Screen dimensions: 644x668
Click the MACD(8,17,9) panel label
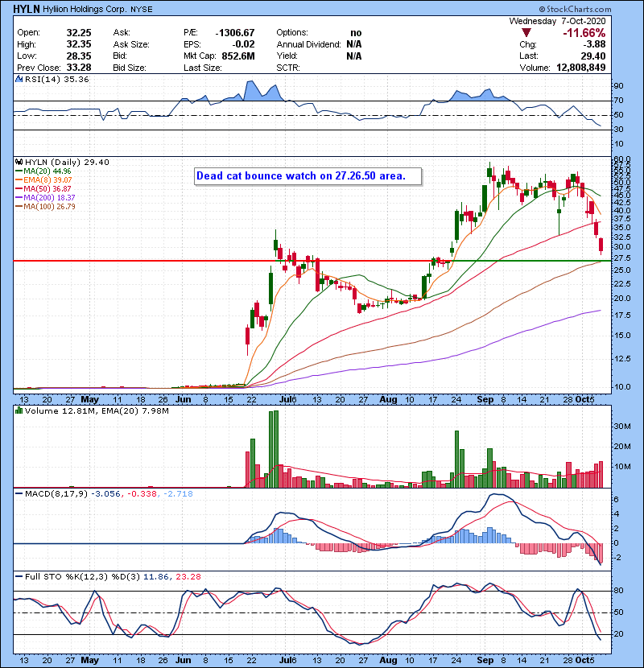click(x=56, y=494)
